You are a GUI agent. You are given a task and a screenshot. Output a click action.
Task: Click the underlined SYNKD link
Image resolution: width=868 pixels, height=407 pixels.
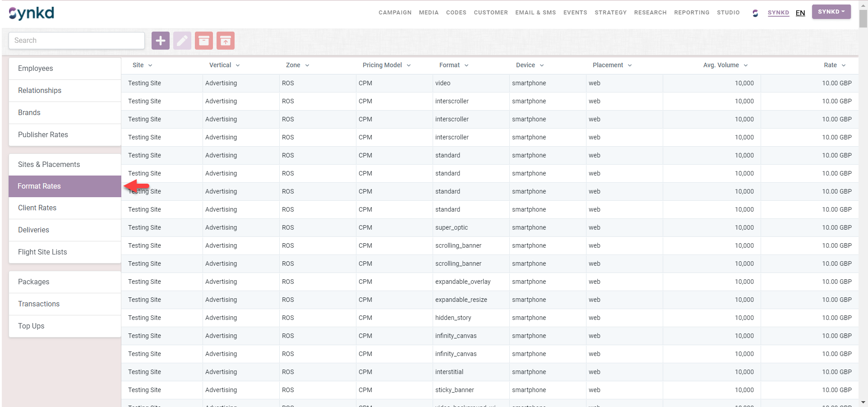pyautogui.click(x=778, y=13)
